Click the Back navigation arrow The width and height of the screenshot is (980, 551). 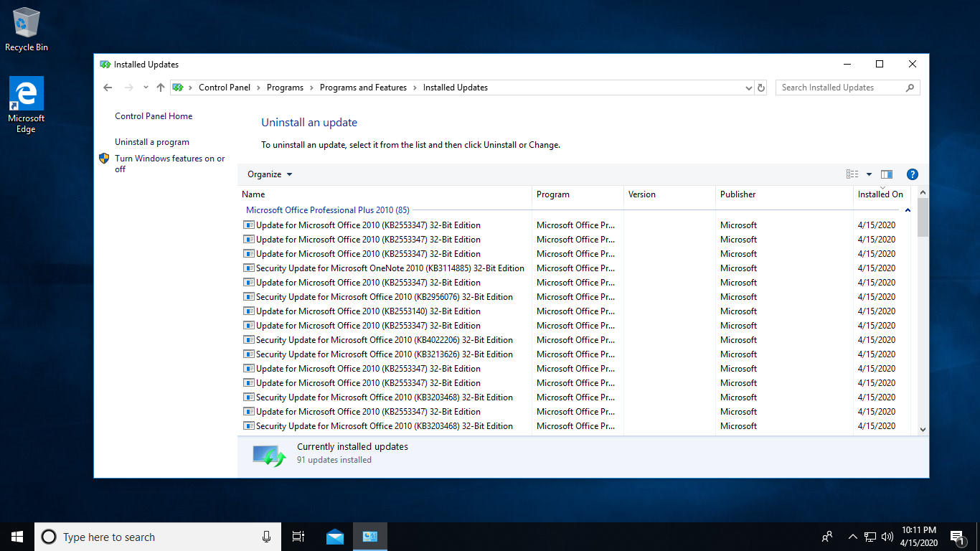pos(108,88)
